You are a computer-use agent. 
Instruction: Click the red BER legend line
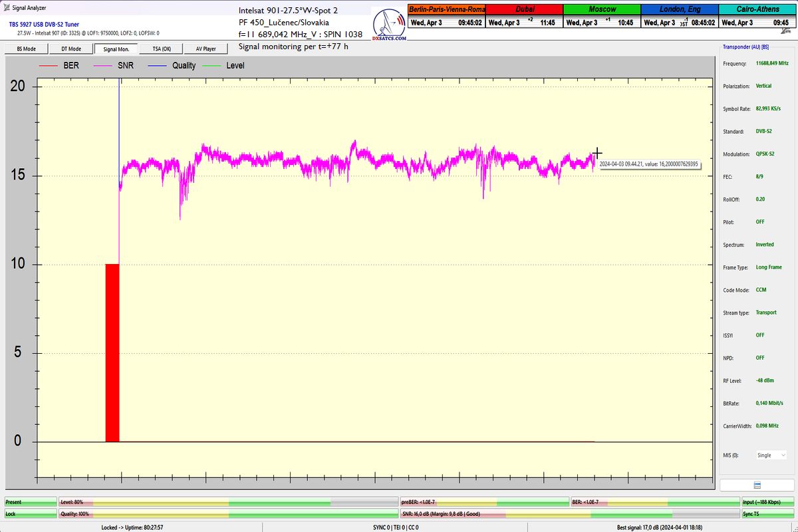[49, 66]
